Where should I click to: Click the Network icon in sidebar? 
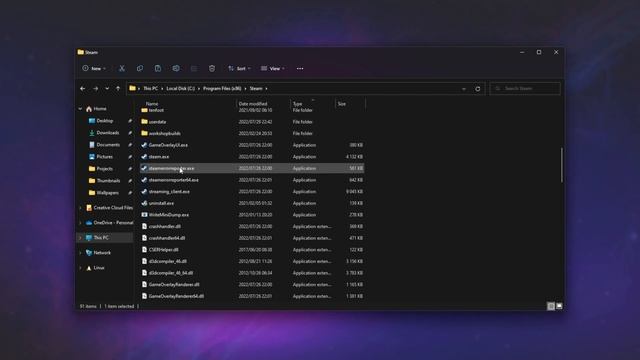[x=89, y=253]
